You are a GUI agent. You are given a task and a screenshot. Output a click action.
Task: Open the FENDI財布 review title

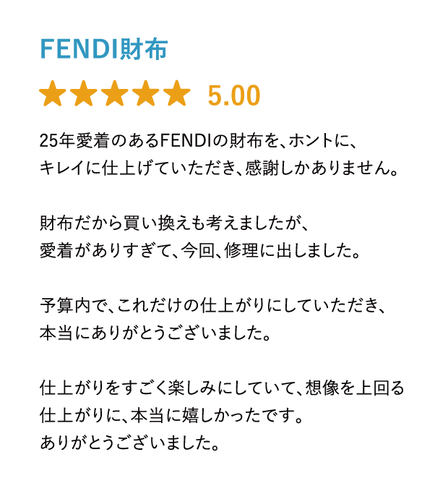pos(104,48)
